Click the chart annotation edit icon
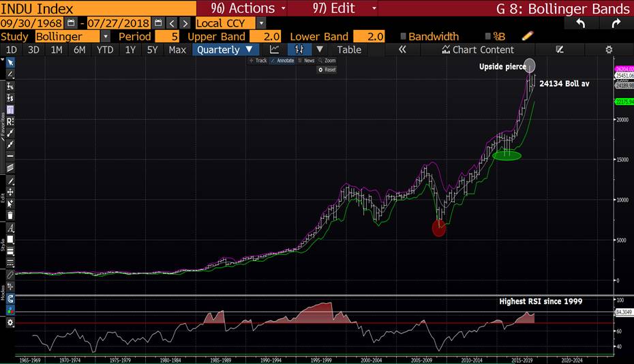Screen dimensions: 634x364 [x=560, y=49]
